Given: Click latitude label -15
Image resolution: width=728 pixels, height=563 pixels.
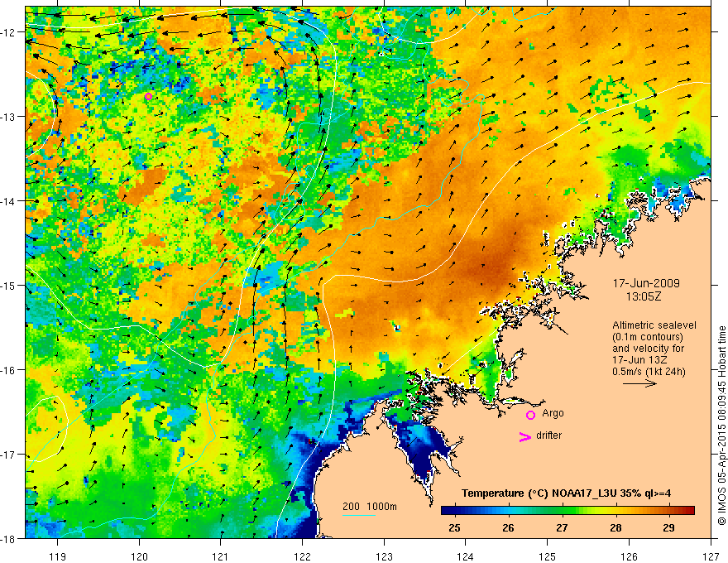Looking at the screenshot, I should click(x=9, y=285).
